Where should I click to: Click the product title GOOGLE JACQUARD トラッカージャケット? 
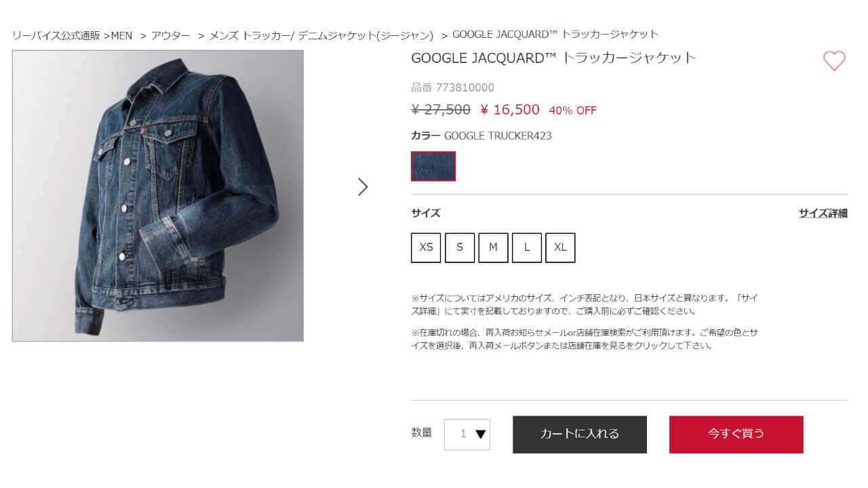click(554, 58)
